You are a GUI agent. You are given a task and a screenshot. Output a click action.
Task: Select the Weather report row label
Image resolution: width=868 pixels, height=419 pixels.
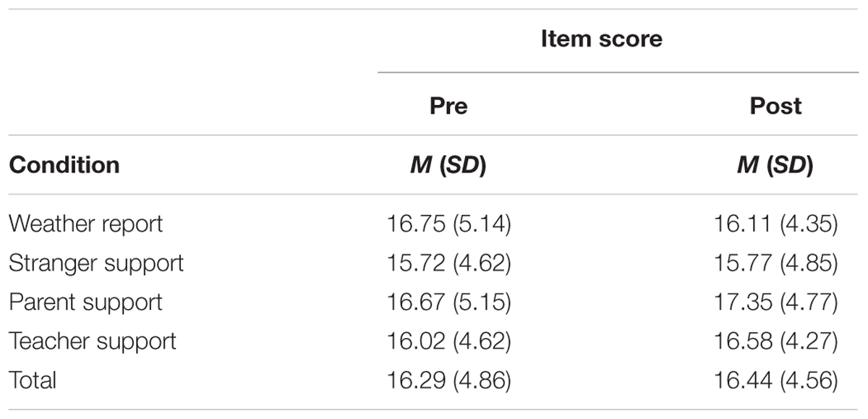(x=86, y=224)
